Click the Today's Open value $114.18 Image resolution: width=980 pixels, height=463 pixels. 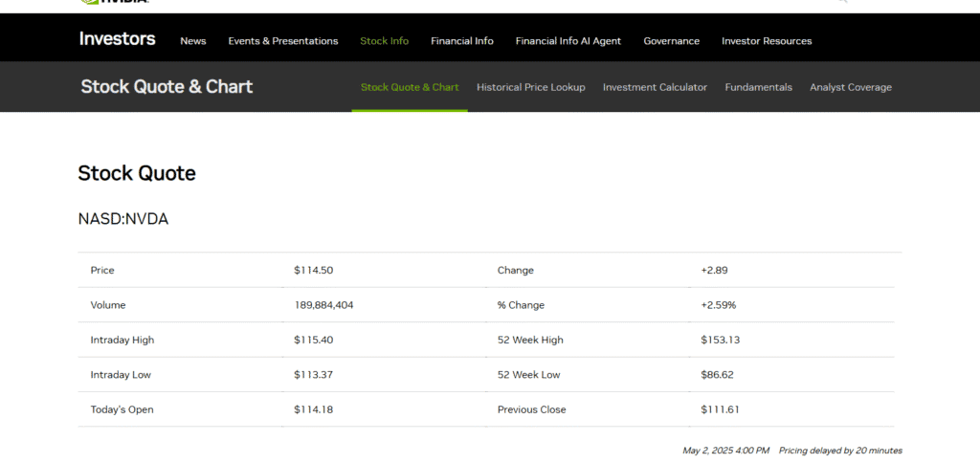tap(313, 409)
